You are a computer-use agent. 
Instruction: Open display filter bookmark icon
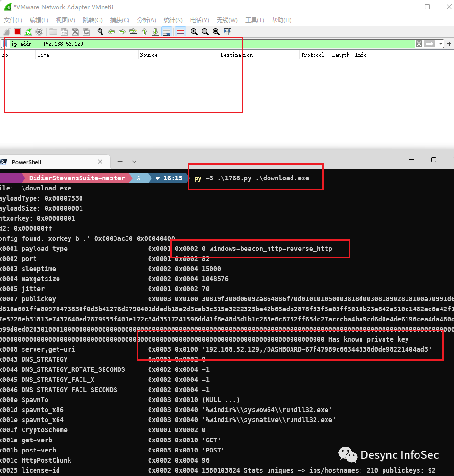(6, 44)
